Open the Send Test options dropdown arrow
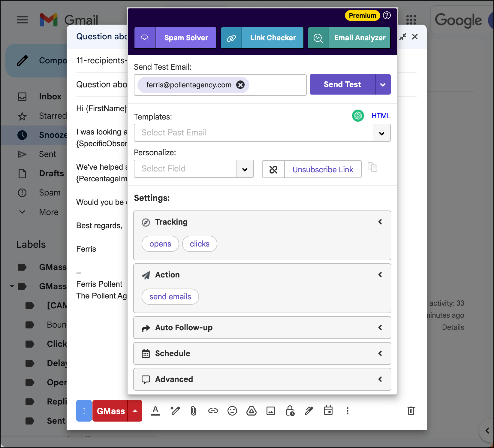Image resolution: width=494 pixels, height=448 pixels. [x=383, y=84]
